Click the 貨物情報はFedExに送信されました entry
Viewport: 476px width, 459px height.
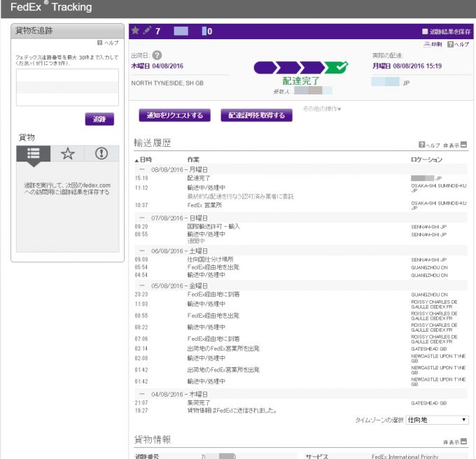click(232, 411)
